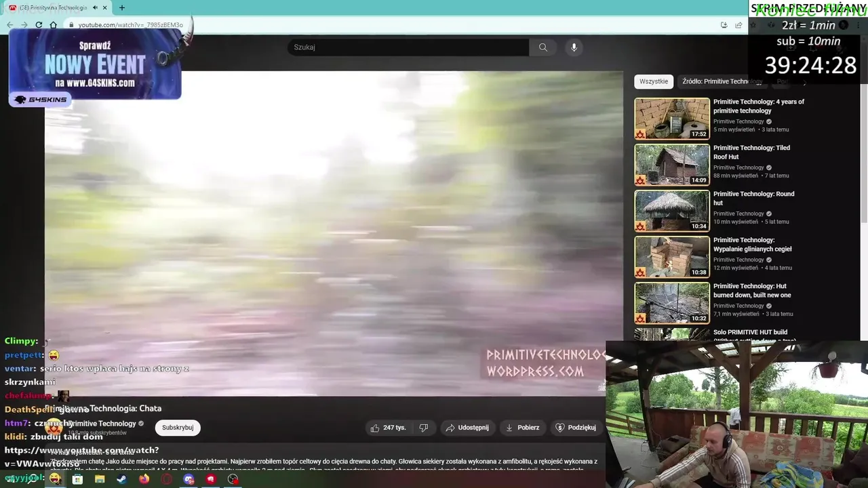Viewport: 868px width, 488px height.
Task: Open OBS Studio from the taskbar
Action: pyautogui.click(x=233, y=479)
